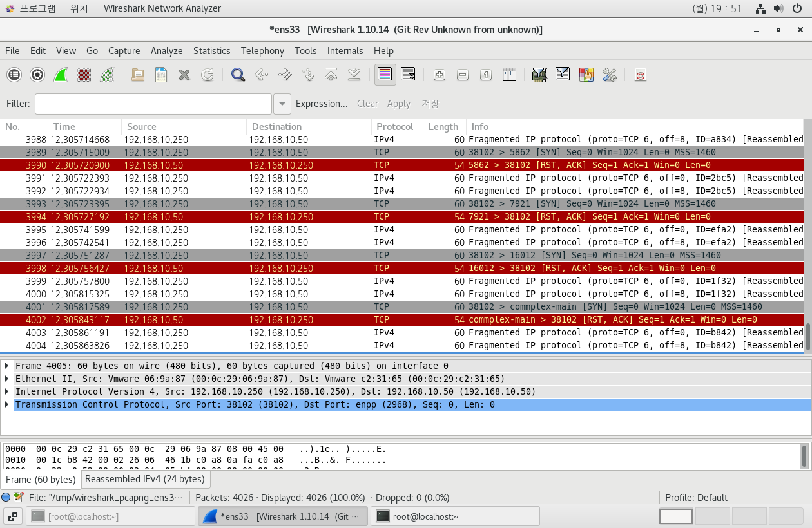This screenshot has height=528, width=812.
Task: Open the Capture menu
Action: pos(124,50)
